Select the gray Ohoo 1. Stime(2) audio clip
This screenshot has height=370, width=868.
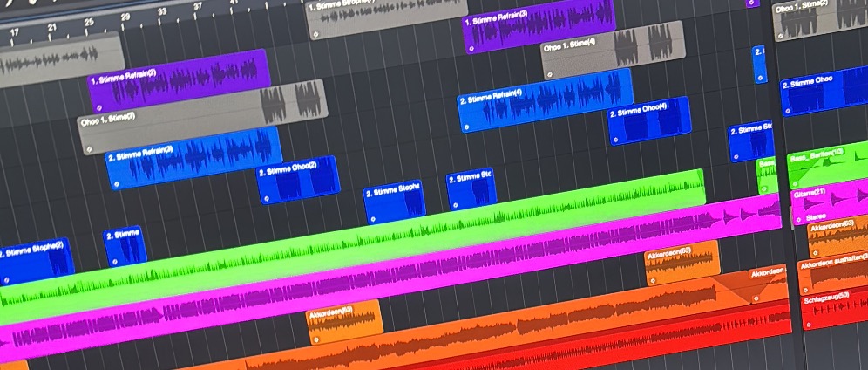(x=820, y=18)
